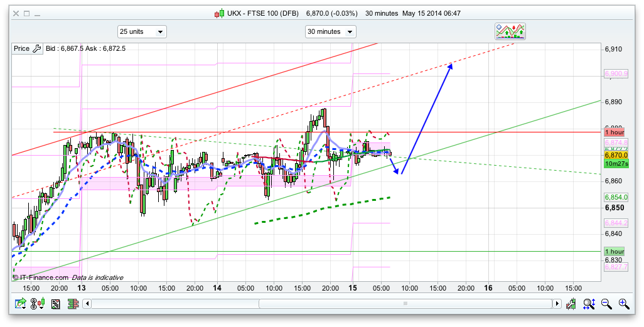Click the chart template icon
This screenshot has height=327, width=644.
56,304
